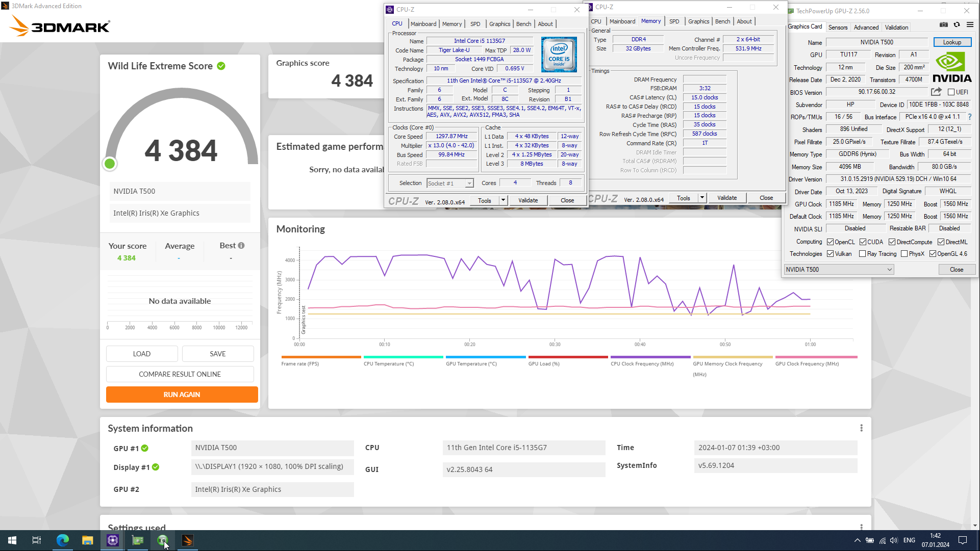Open the NVIDIA T500 GPU selector dropdown
Viewport: 980px width, 551px height.
click(x=839, y=270)
